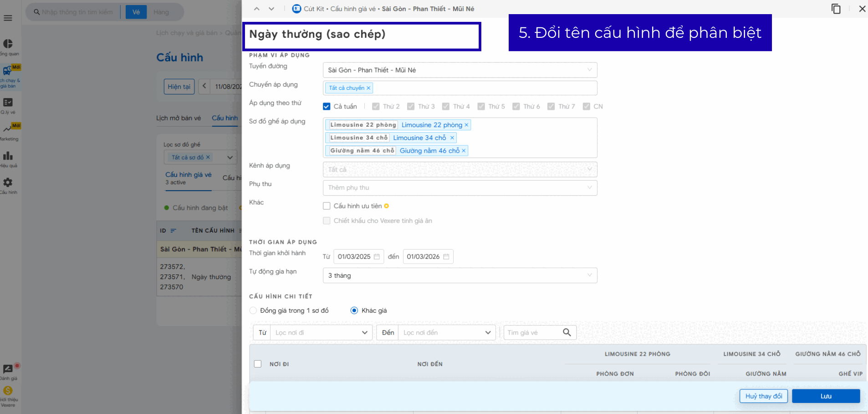
Task: Click the hamburger menu icon
Action: pos(8,18)
